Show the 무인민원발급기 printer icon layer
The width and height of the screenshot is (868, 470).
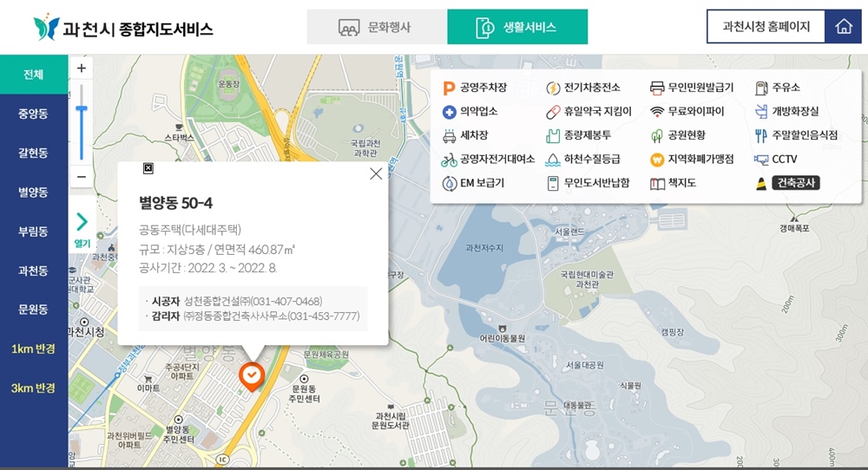click(656, 88)
